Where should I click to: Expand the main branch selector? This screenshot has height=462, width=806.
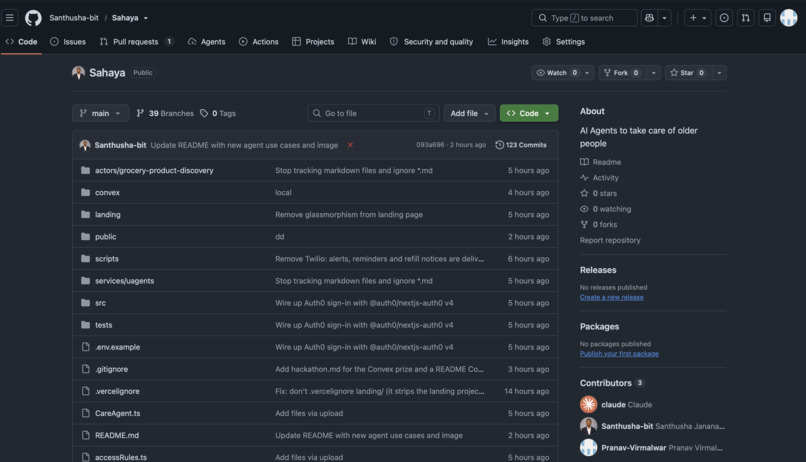(100, 113)
